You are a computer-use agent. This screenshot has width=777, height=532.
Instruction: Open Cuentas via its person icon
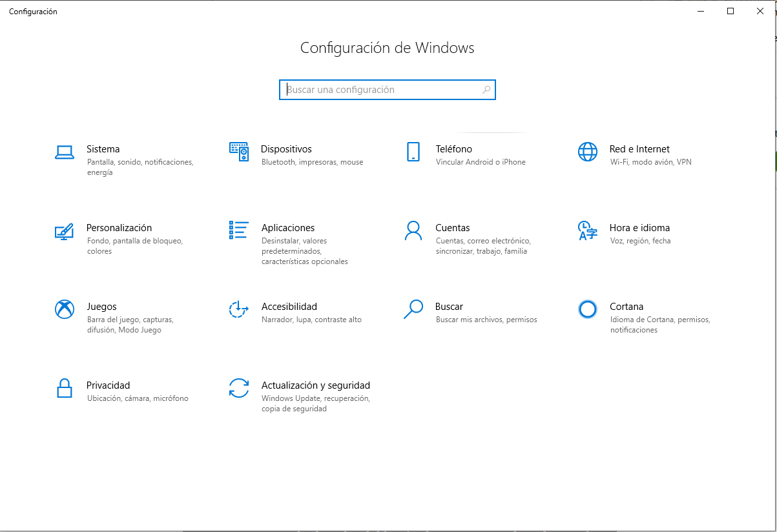[413, 230]
